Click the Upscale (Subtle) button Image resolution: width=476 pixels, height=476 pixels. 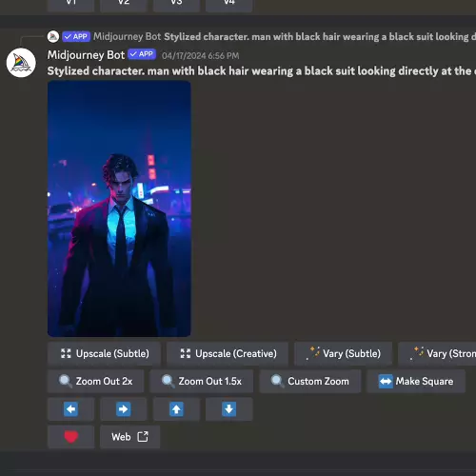click(x=104, y=353)
